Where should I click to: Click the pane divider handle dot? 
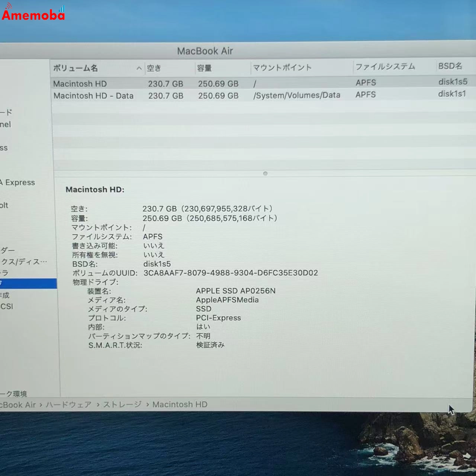tap(265, 173)
